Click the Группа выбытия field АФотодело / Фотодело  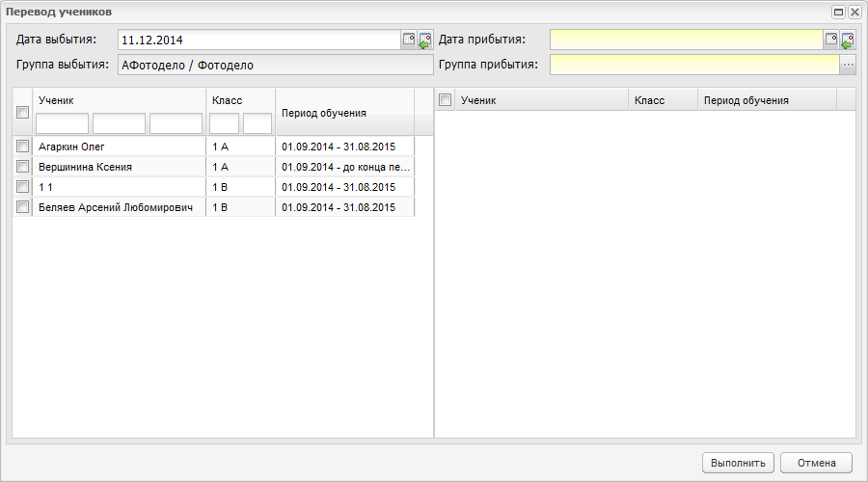[x=276, y=65]
